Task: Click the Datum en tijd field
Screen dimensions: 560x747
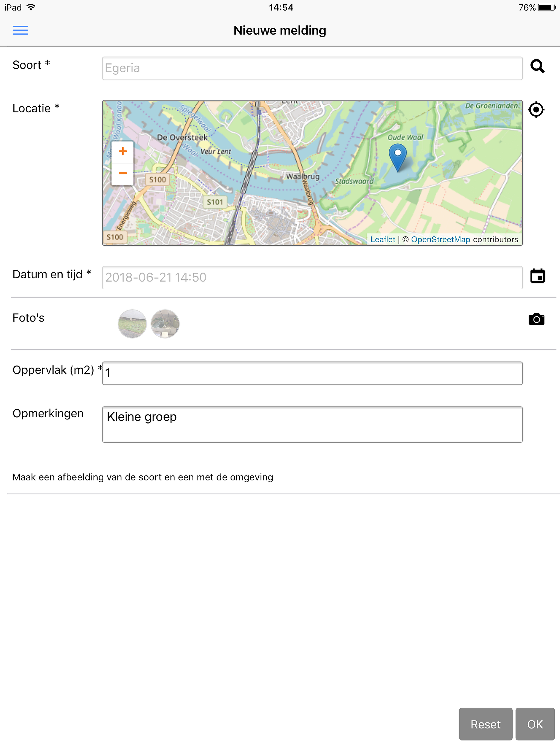Action: 312,278
